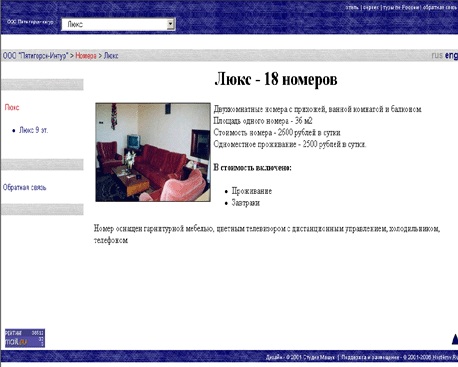Click the Одноместное проживание - 2500 рублей line
The width and height of the screenshot is (458, 367).
(290, 144)
